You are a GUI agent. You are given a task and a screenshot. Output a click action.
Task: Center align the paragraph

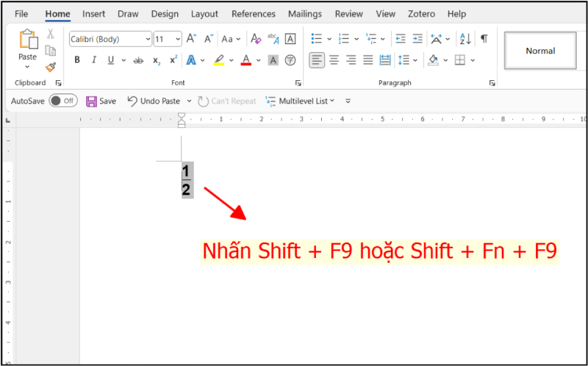pos(334,60)
